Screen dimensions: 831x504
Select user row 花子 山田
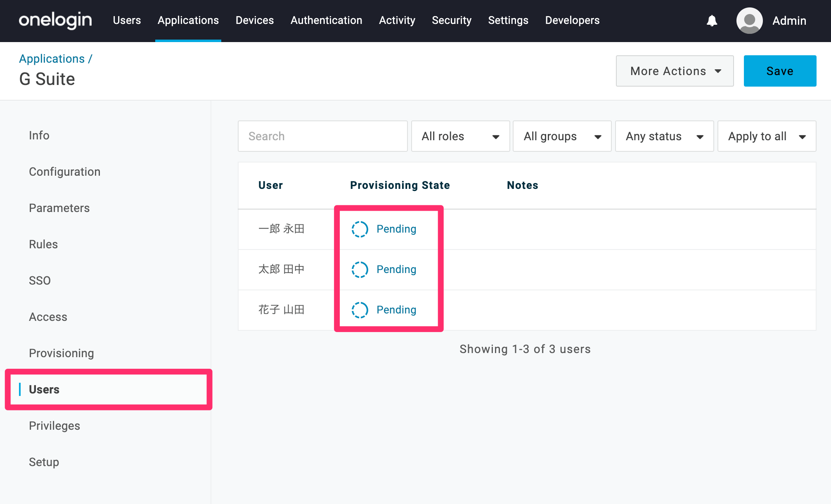(527, 310)
